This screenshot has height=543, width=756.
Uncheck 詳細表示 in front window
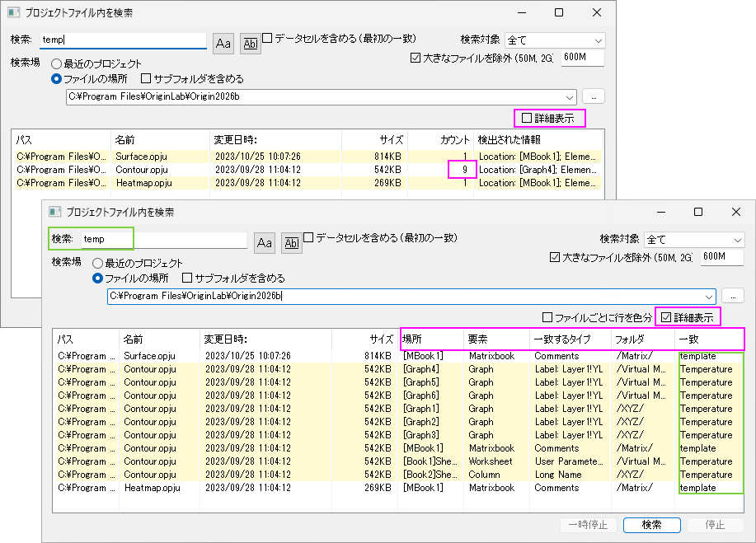(666, 317)
